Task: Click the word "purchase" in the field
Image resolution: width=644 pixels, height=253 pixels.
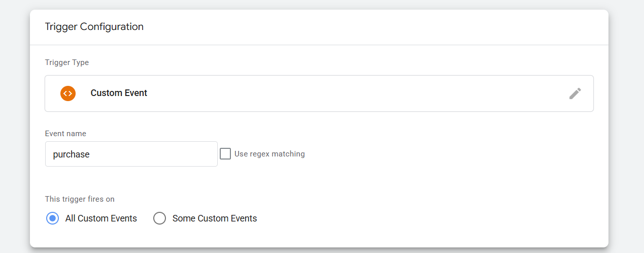Action: coord(71,154)
